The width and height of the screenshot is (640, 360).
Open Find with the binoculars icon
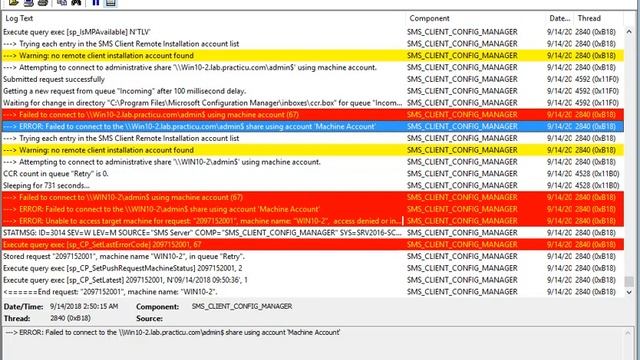tap(76, 2)
